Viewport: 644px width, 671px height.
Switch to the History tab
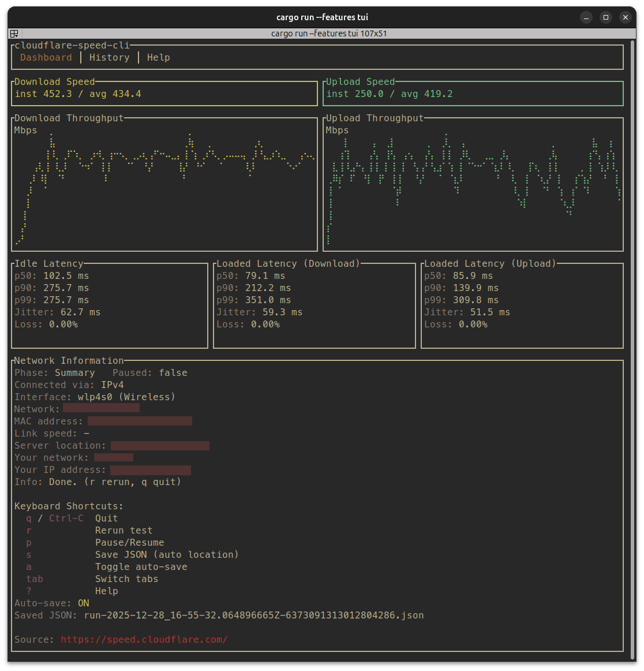tap(109, 57)
